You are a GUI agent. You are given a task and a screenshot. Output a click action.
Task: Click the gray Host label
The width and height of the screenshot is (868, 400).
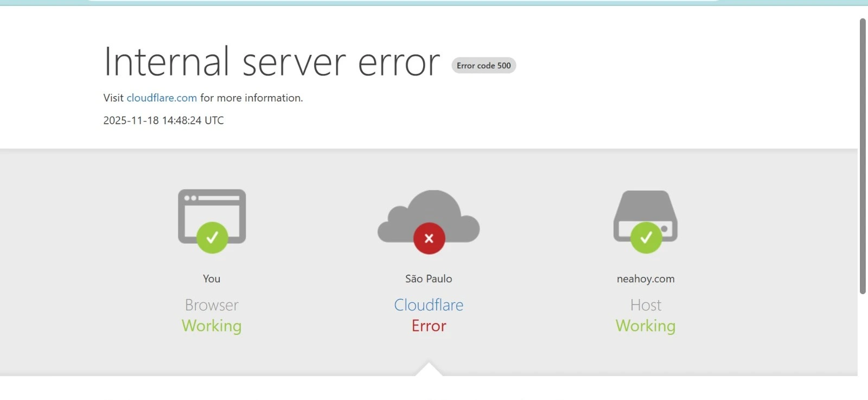point(646,305)
